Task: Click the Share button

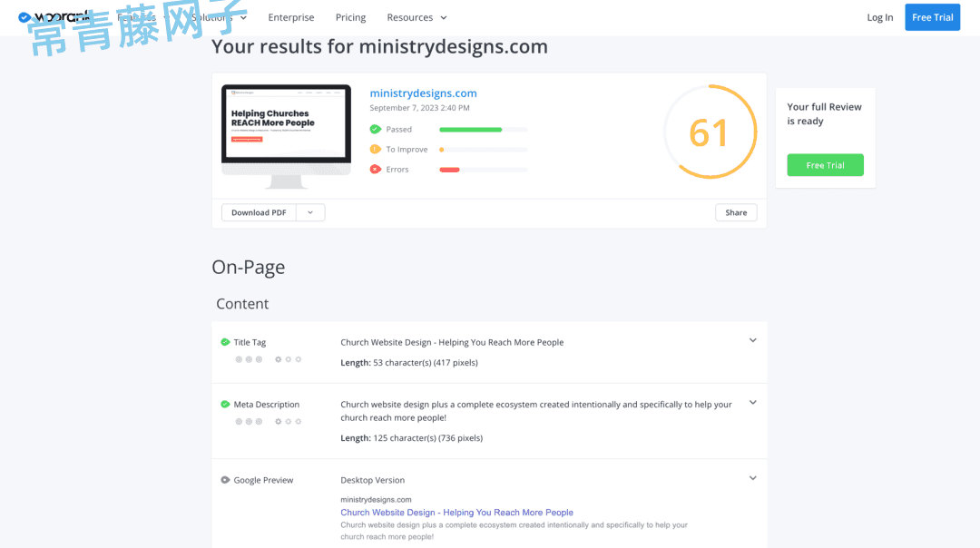Action: pos(736,212)
